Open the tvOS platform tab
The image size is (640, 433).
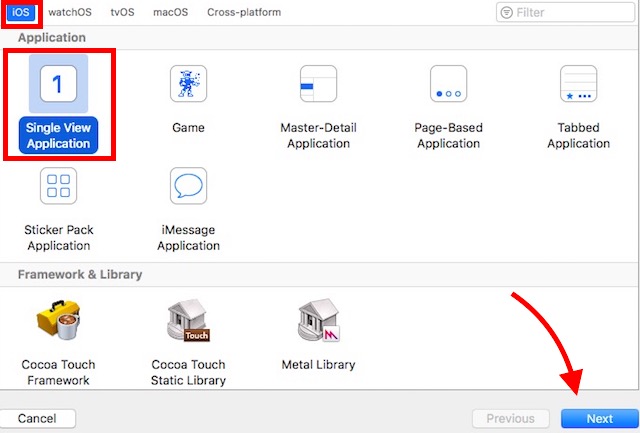[122, 12]
